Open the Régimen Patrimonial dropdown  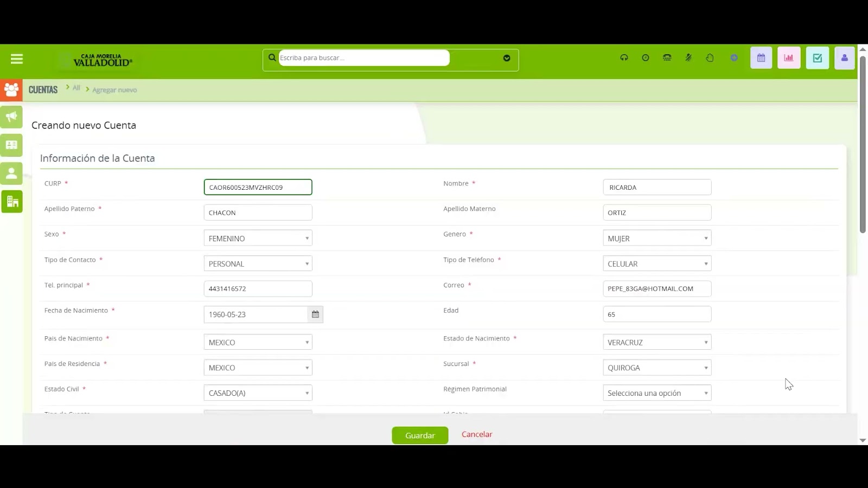pyautogui.click(x=657, y=393)
